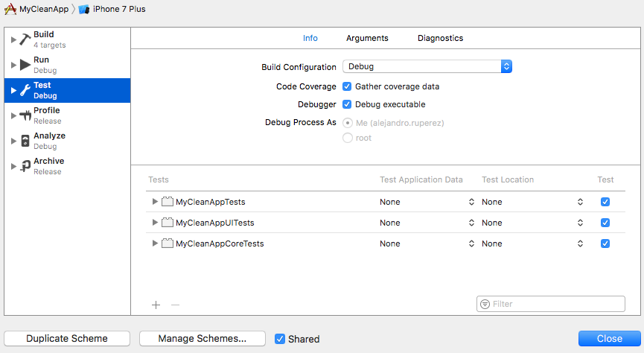The height and width of the screenshot is (353, 644).
Task: Open Test Location popup for MyCleanAppTests
Action: coord(532,202)
